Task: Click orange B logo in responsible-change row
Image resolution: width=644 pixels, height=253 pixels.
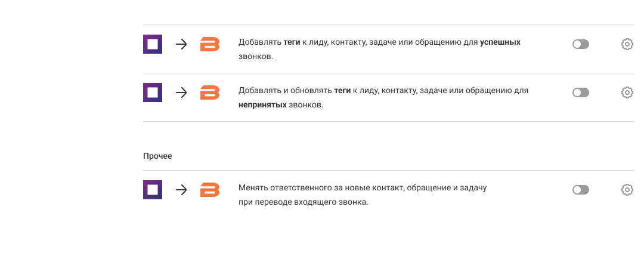Action: pyautogui.click(x=209, y=190)
